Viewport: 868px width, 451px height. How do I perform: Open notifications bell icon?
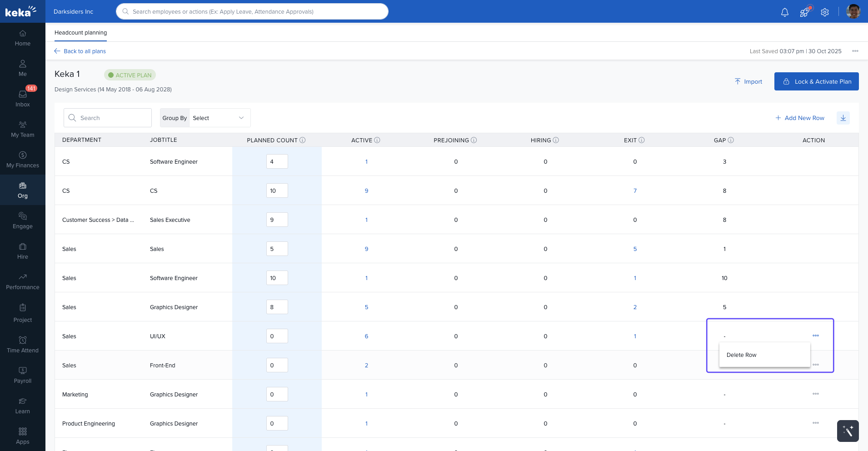tap(784, 12)
